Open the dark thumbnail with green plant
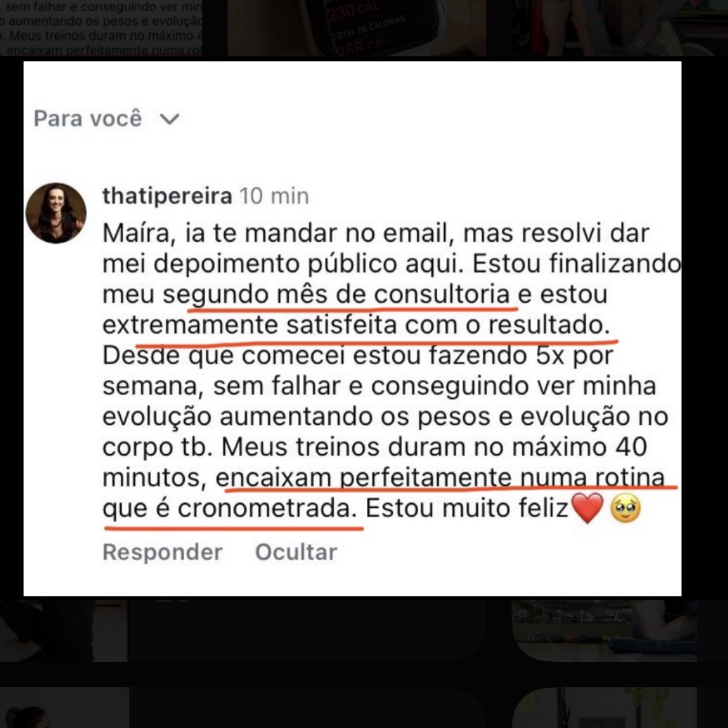Viewport: 728px width, 728px height. coord(604,708)
